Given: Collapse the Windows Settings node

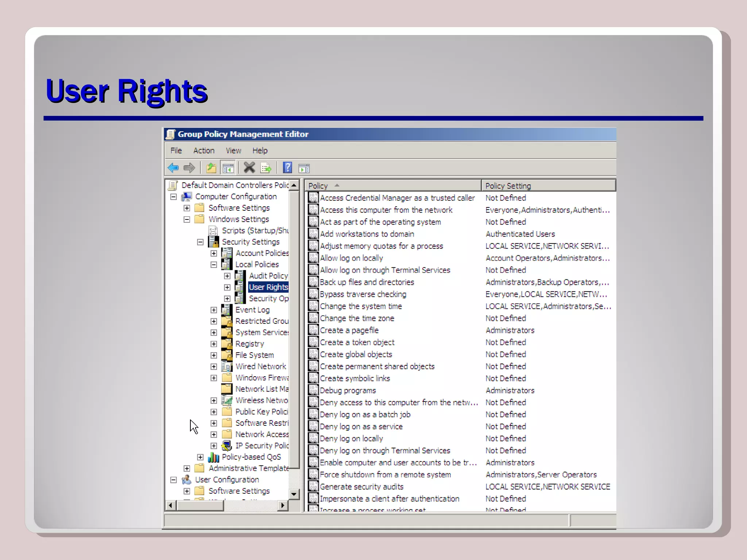Looking at the screenshot, I should click(187, 219).
